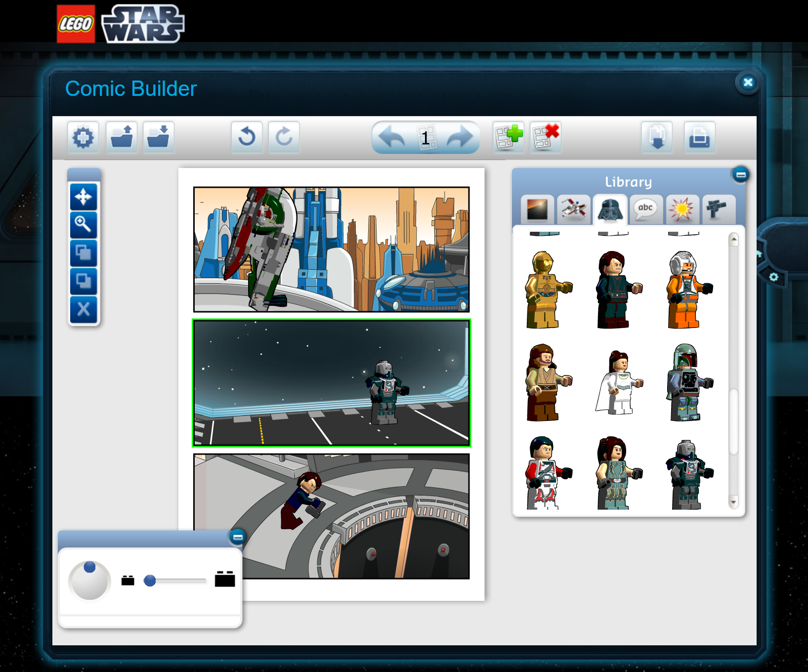Select the Qui-Gon Jinn minifigure
This screenshot has width=808, height=672.
548,382
